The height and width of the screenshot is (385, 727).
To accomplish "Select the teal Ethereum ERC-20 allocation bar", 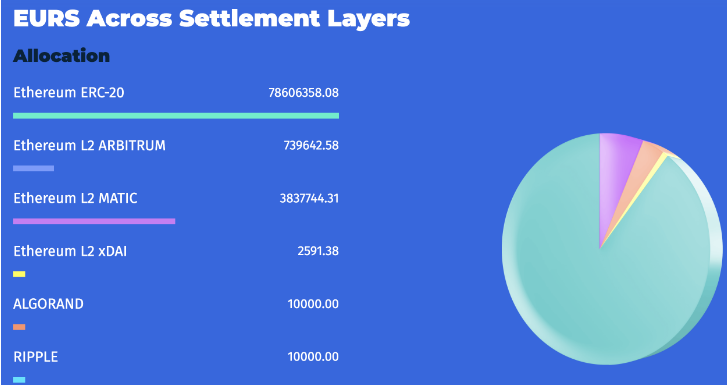I will click(176, 116).
